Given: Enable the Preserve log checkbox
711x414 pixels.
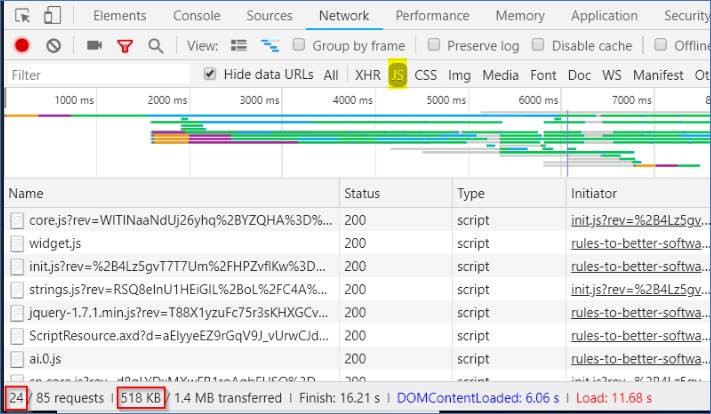Looking at the screenshot, I should 434,46.
